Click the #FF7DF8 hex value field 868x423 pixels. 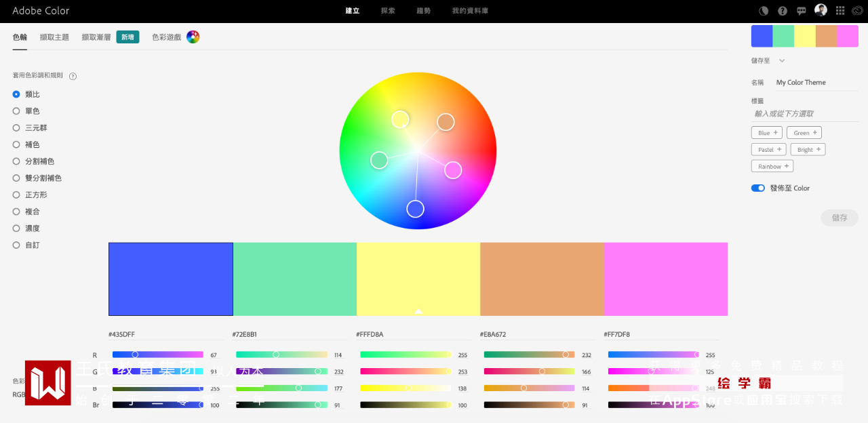661,334
